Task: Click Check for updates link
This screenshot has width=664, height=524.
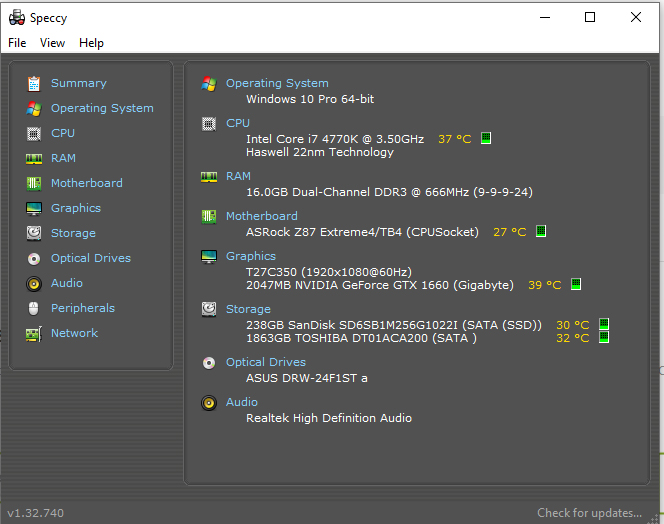Action: pyautogui.click(x=589, y=513)
